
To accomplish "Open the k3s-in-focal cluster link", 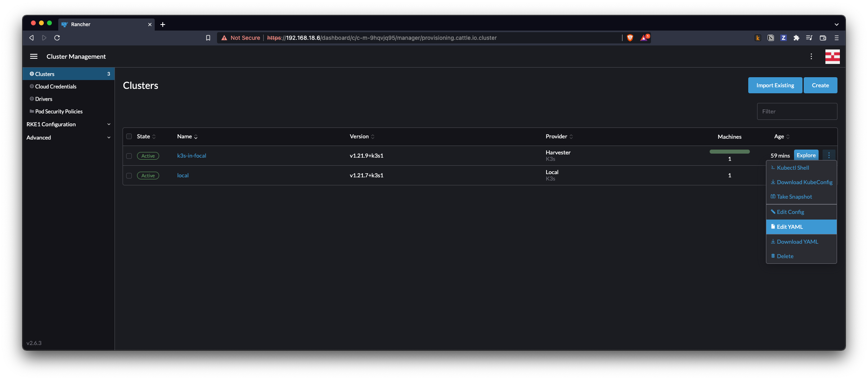I will tap(192, 156).
